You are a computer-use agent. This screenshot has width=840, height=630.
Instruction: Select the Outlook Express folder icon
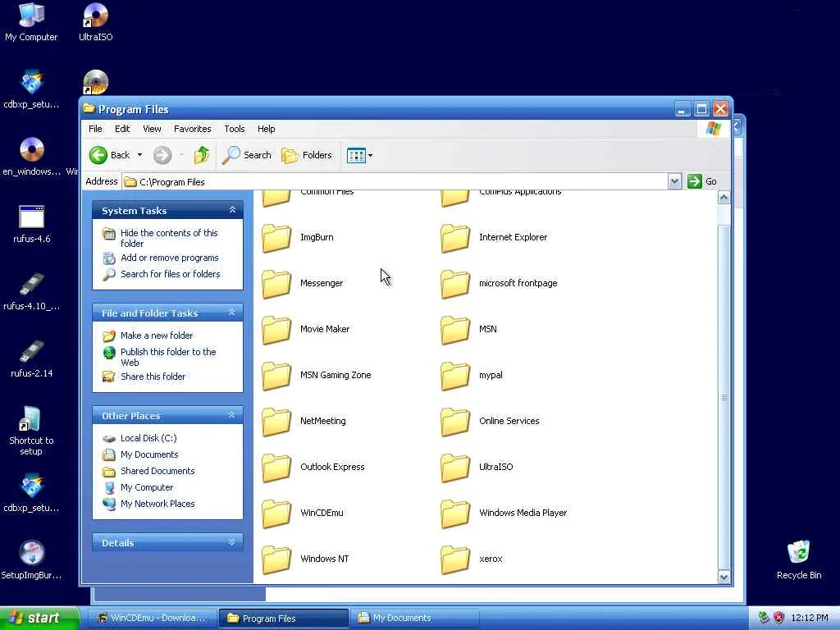pos(276,468)
